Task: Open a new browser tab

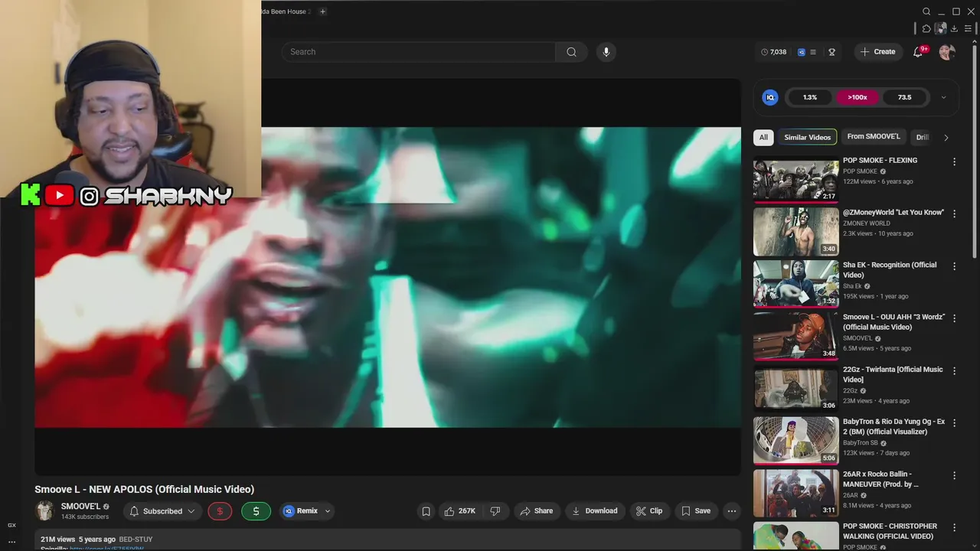Action: [322, 11]
